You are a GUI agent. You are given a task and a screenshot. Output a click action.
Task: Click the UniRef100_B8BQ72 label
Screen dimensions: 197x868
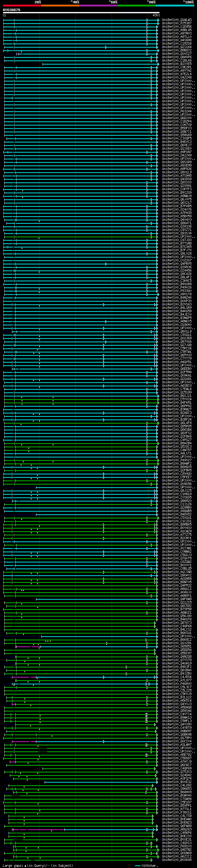[177, 50]
